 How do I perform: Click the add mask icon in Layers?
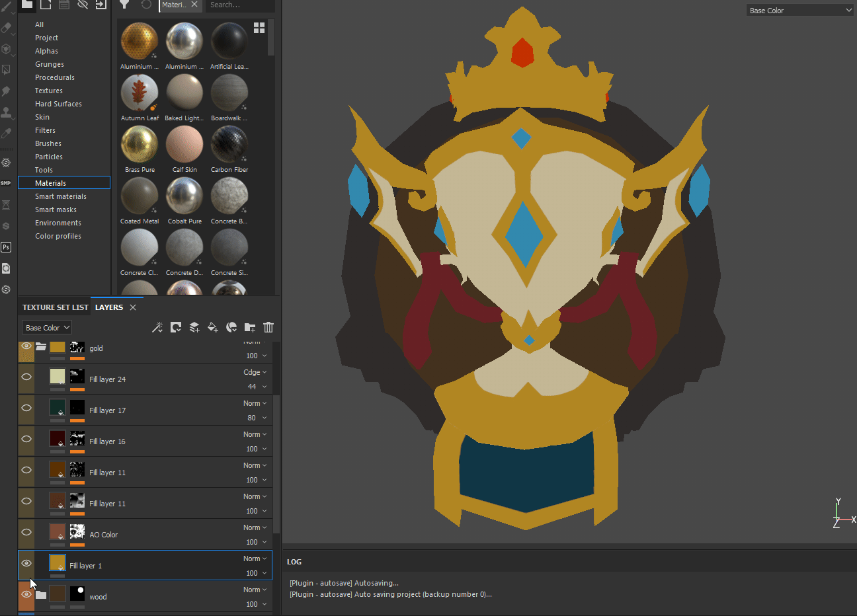tap(176, 327)
